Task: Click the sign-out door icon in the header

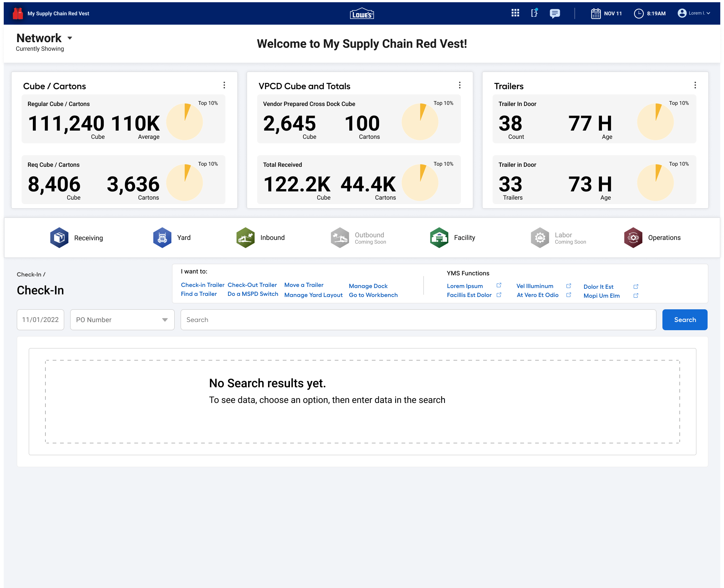Action: (x=534, y=13)
